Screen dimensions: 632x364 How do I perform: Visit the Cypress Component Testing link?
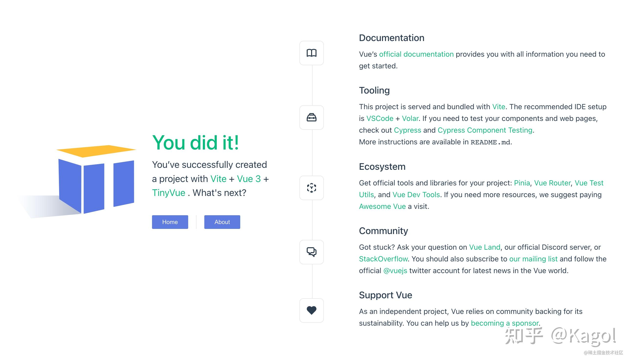485,130
